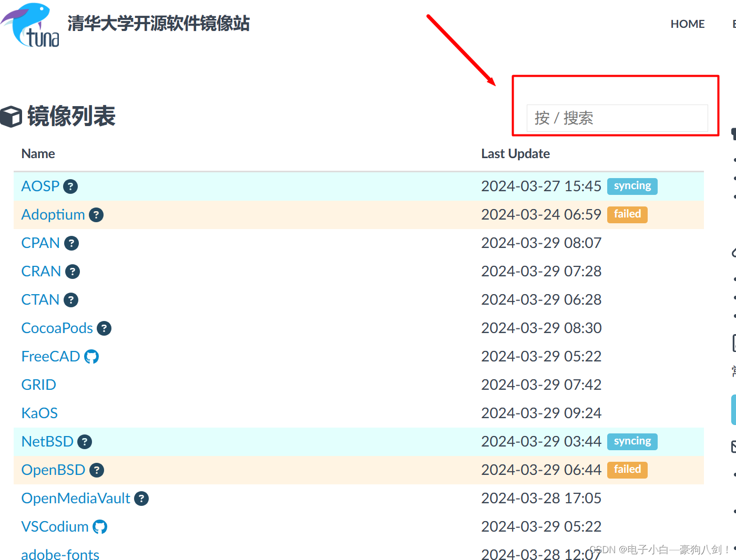Click the GitHub icon beside VSCodium
This screenshot has width=736, height=560.
tap(100, 527)
